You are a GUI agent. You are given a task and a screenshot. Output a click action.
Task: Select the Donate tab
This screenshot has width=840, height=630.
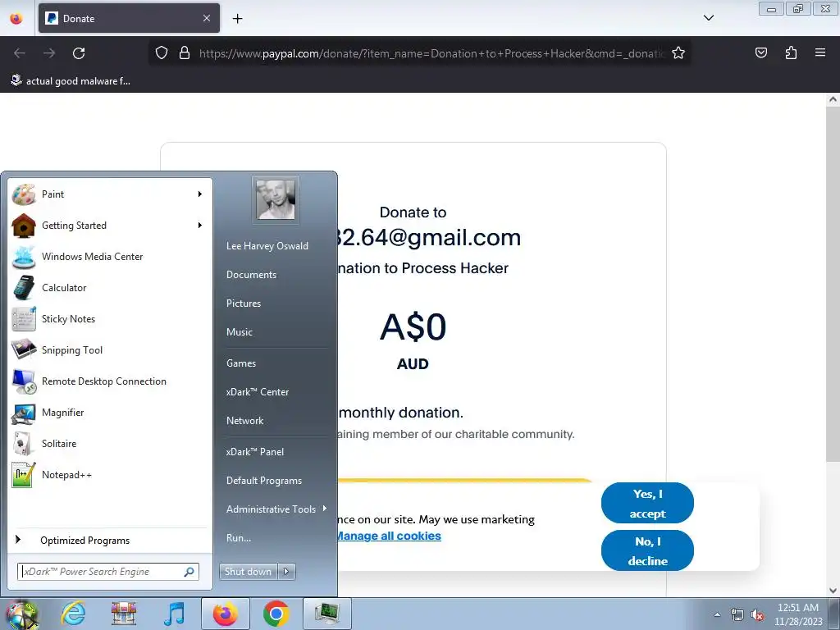pos(129,18)
